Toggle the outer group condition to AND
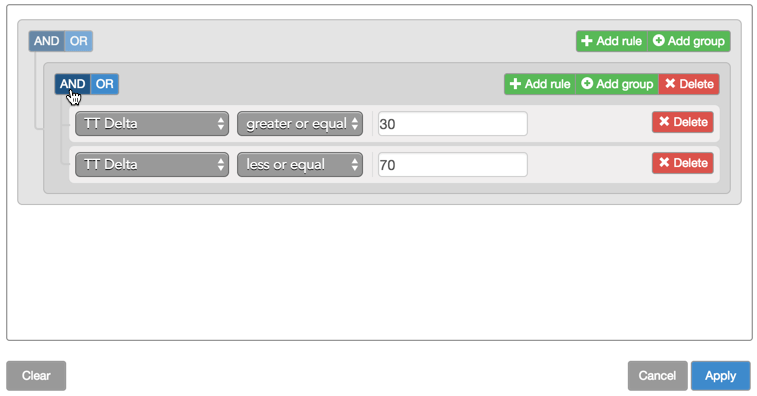This screenshot has height=396, width=757. click(x=46, y=41)
